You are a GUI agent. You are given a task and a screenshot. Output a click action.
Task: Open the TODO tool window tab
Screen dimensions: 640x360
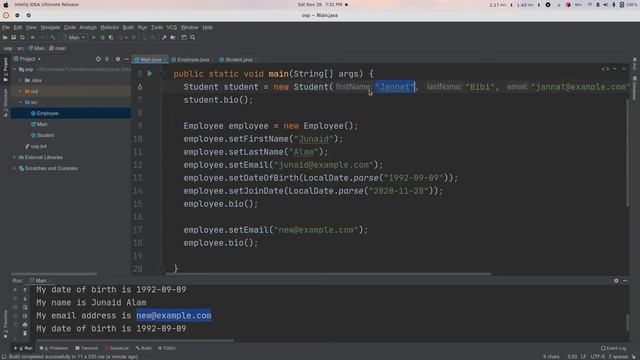167,348
